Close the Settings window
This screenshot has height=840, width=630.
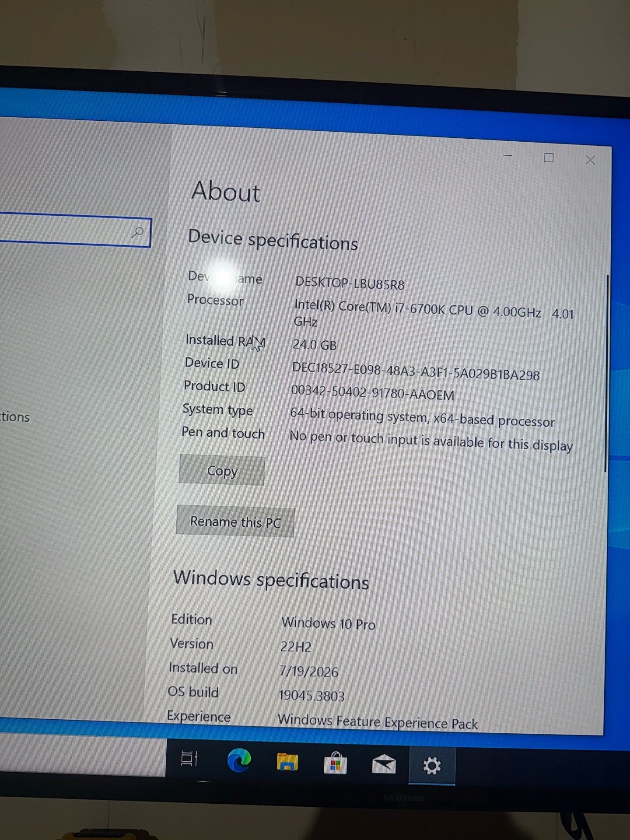590,160
